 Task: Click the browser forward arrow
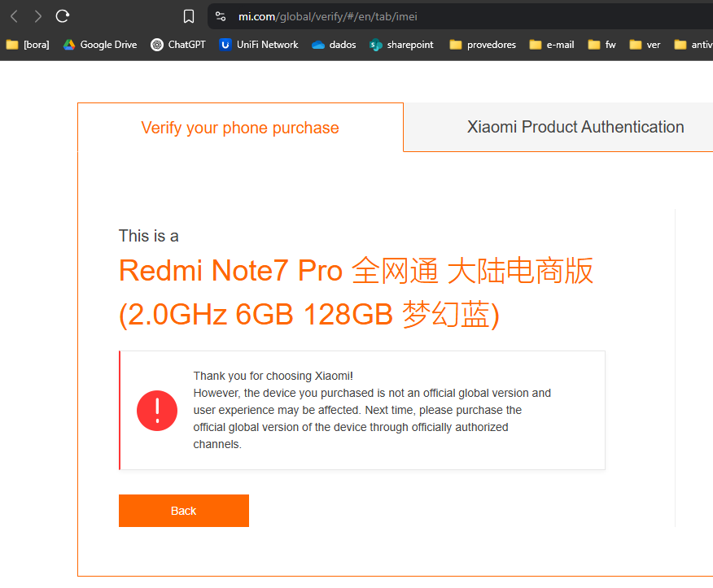[x=37, y=16]
